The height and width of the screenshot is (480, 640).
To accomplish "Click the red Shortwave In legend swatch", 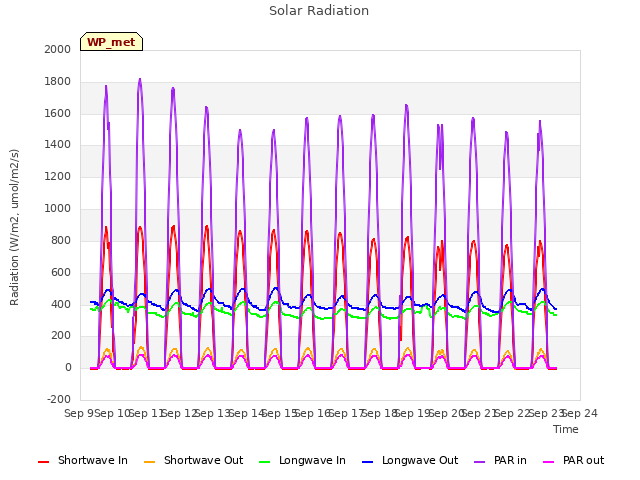I will [x=43, y=462].
